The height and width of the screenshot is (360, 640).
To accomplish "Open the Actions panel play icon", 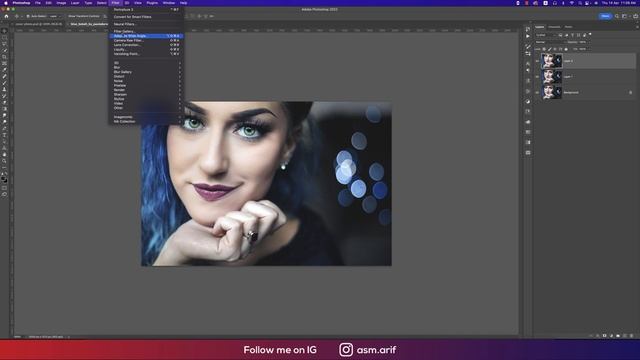I will (528, 36).
